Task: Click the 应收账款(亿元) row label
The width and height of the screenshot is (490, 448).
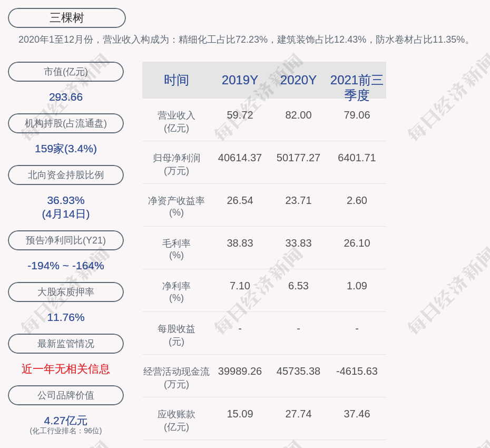Action: click(177, 421)
